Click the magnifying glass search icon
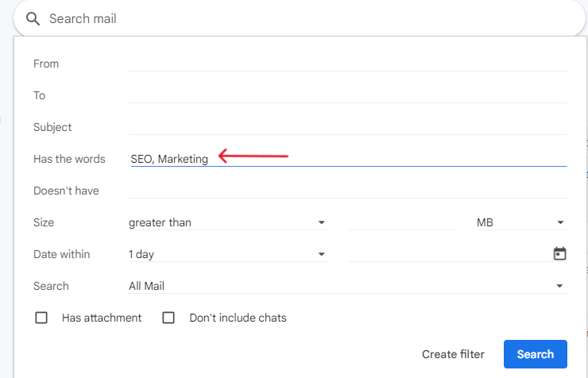The width and height of the screenshot is (588, 378). pyautogui.click(x=33, y=19)
